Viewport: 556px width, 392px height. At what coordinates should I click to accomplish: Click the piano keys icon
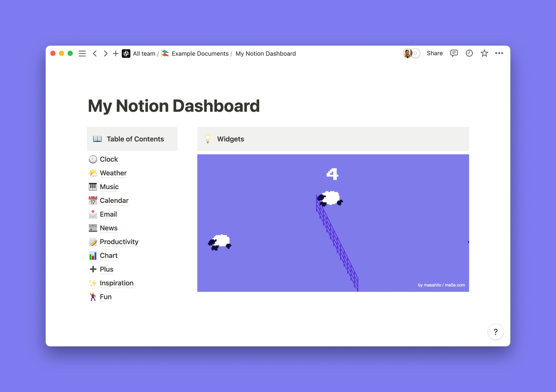point(93,187)
